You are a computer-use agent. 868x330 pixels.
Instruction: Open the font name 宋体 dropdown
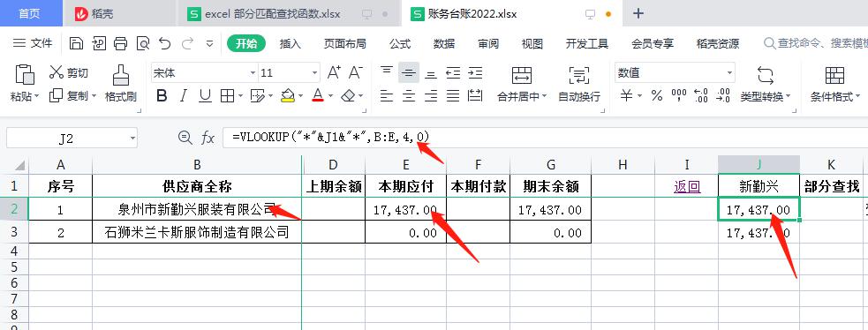coord(253,73)
